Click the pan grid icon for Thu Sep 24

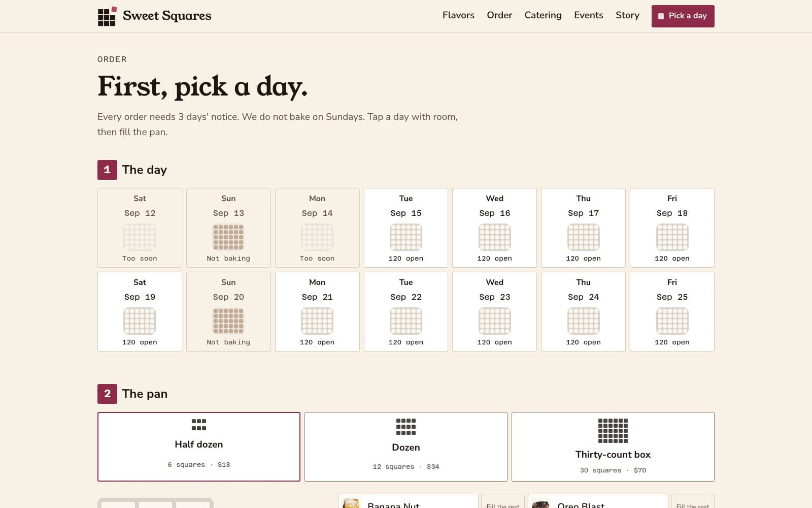tap(583, 321)
